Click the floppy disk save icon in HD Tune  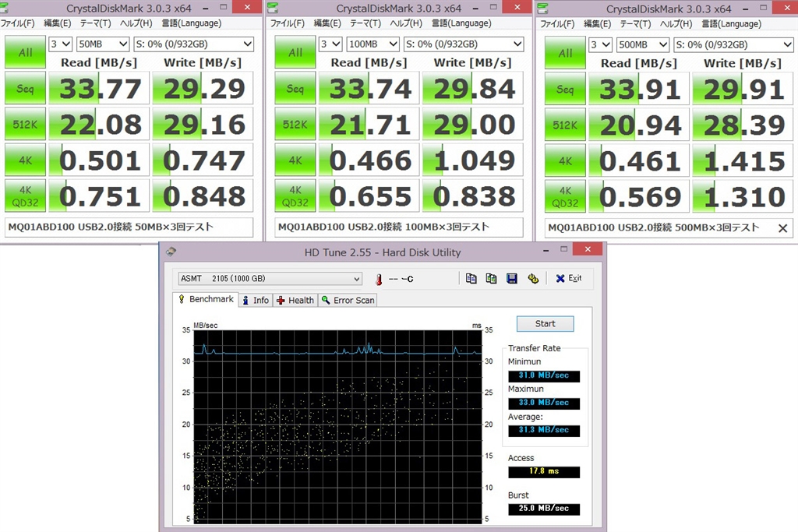(x=512, y=278)
